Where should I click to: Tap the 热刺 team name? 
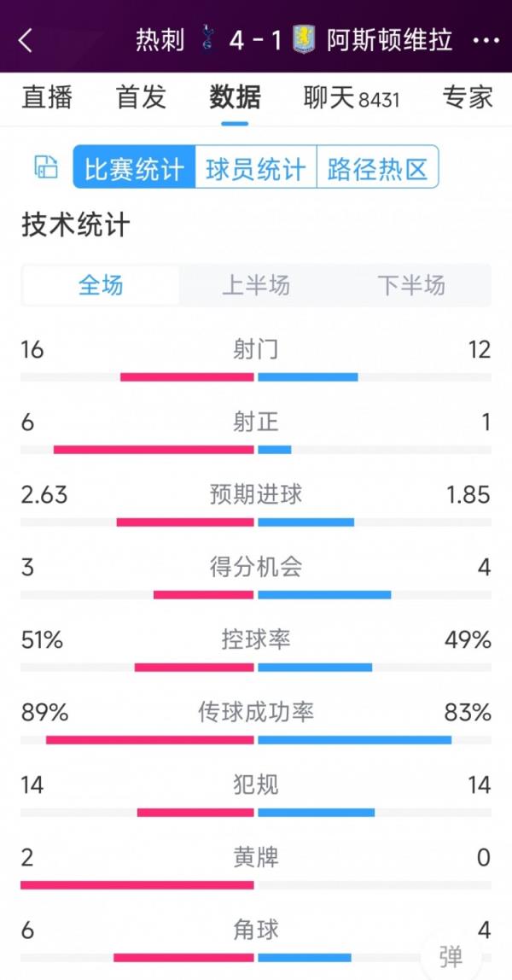pyautogui.click(x=159, y=40)
